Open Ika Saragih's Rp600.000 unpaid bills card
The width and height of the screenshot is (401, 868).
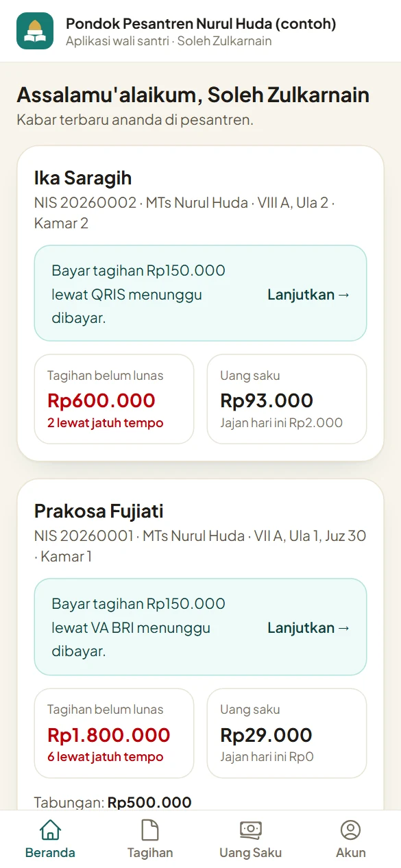pyautogui.click(x=114, y=399)
